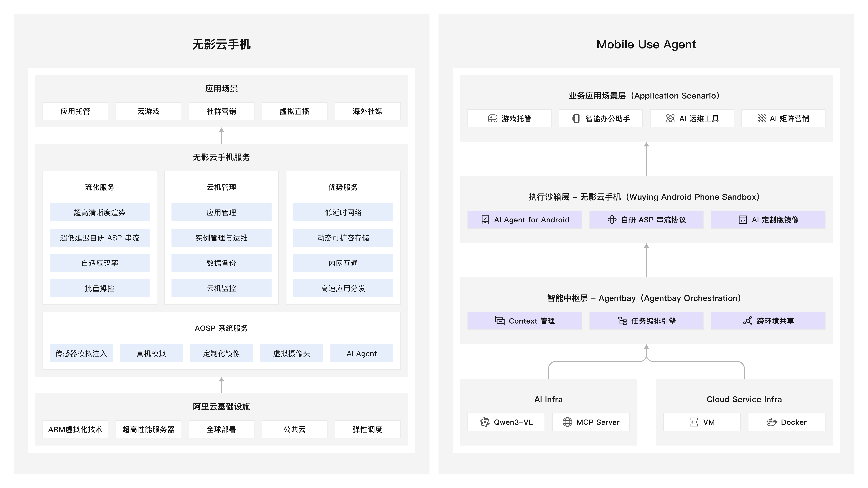Click the 自适应码率 item

100,263
